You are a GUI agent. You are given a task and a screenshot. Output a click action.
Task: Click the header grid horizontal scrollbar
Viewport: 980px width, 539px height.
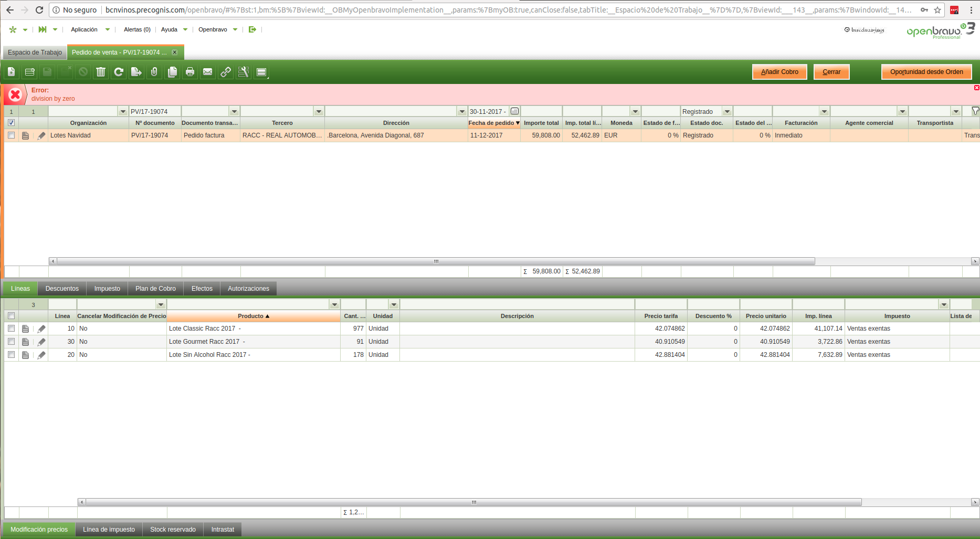(x=436, y=261)
